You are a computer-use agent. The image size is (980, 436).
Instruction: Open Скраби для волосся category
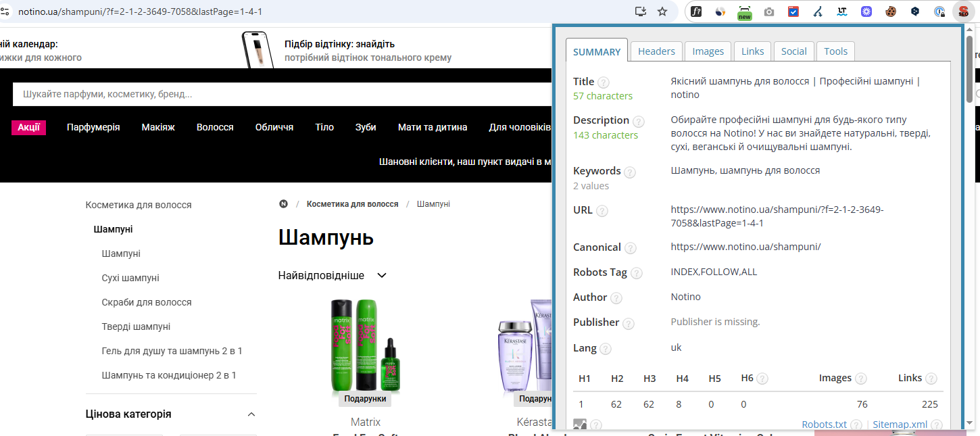click(147, 302)
